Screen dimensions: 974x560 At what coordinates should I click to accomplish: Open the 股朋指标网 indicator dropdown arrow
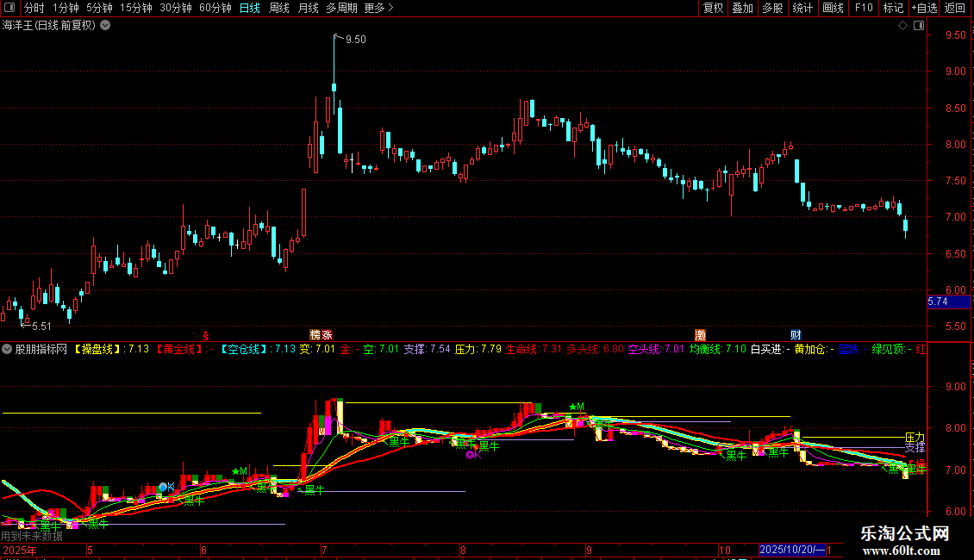point(7,350)
